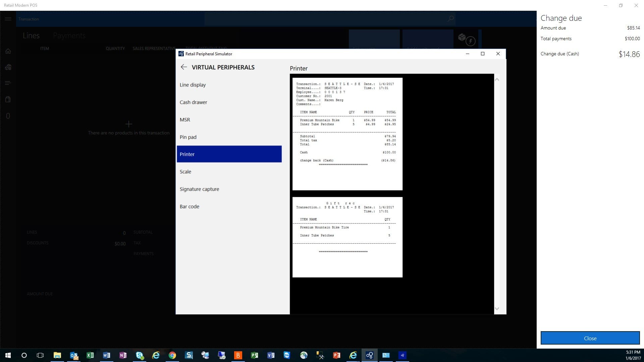Open Signature capture peripheral
The image size is (644, 362).
[200, 189]
